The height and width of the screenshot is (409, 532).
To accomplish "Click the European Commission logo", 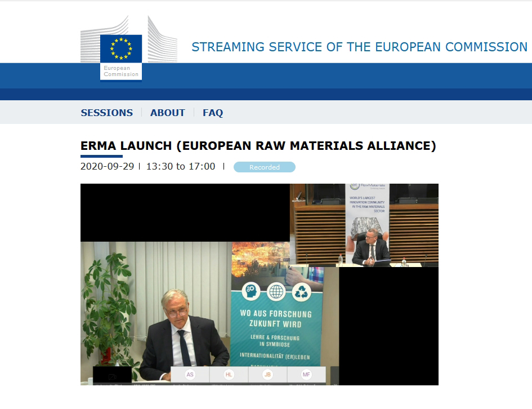I will click(x=128, y=48).
